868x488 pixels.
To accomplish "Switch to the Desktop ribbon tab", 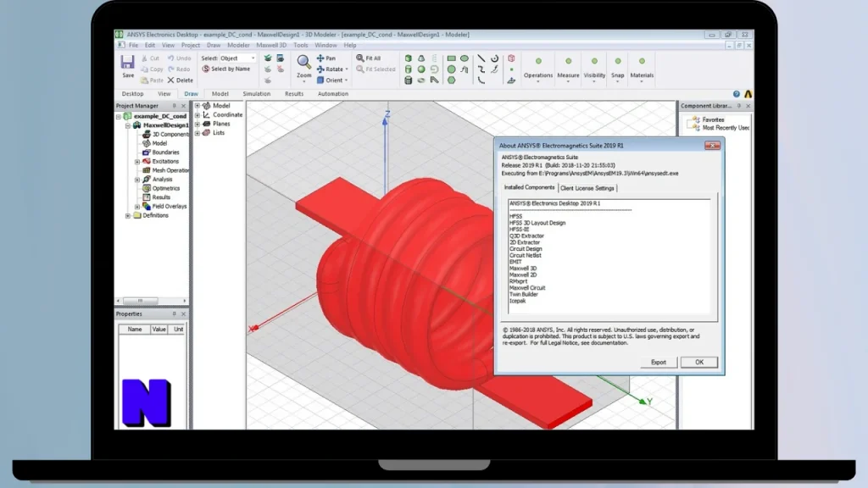I will (132, 94).
